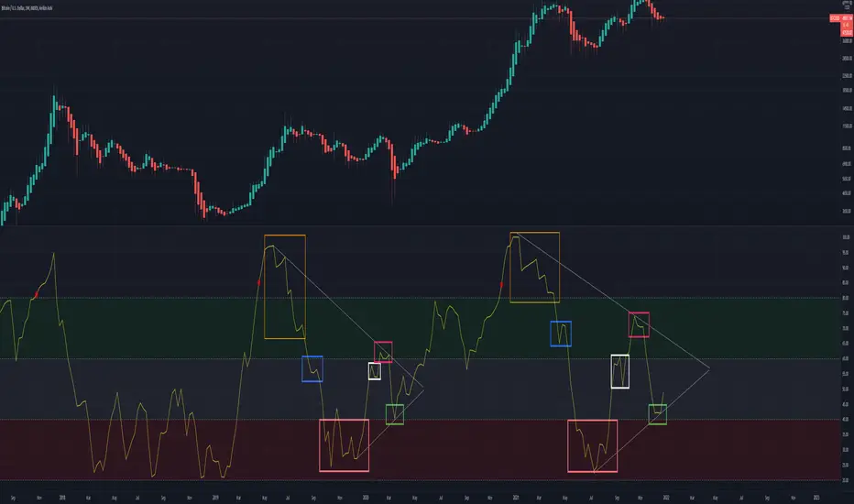The height and width of the screenshot is (504, 854).
Task: Click the red signal dot on the 2019 oscillator rise
Action: click(258, 283)
